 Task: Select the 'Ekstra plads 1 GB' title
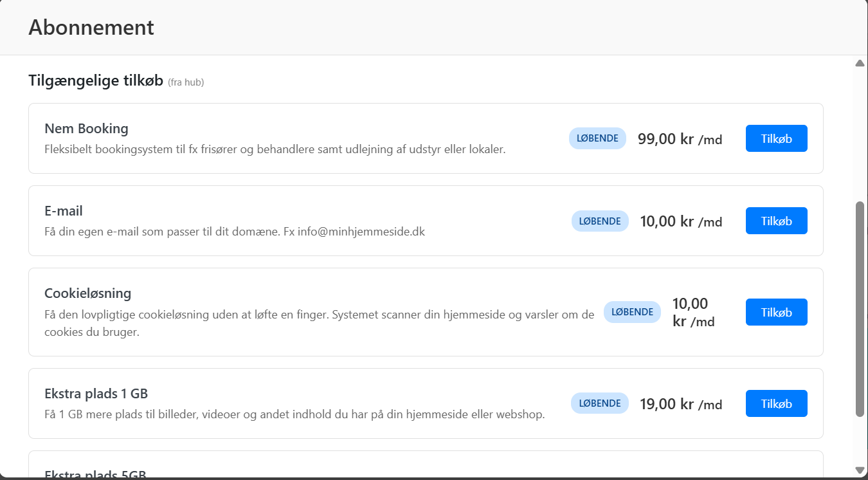tap(96, 394)
